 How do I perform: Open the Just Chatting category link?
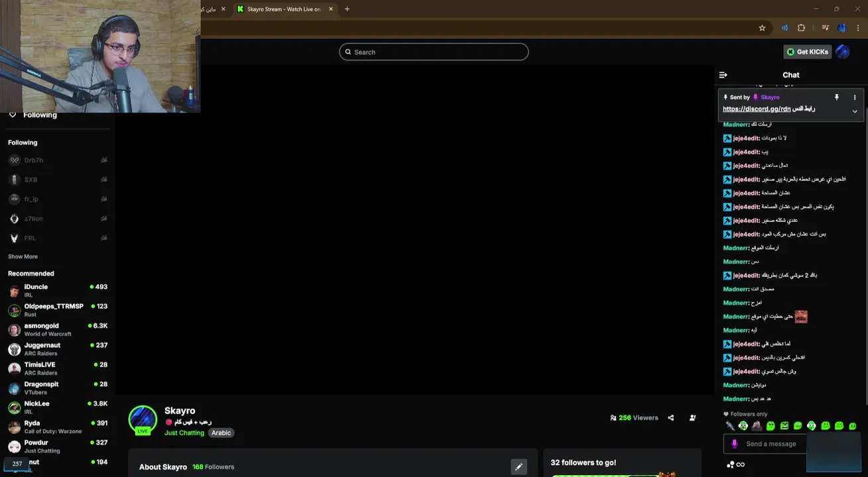(x=184, y=433)
